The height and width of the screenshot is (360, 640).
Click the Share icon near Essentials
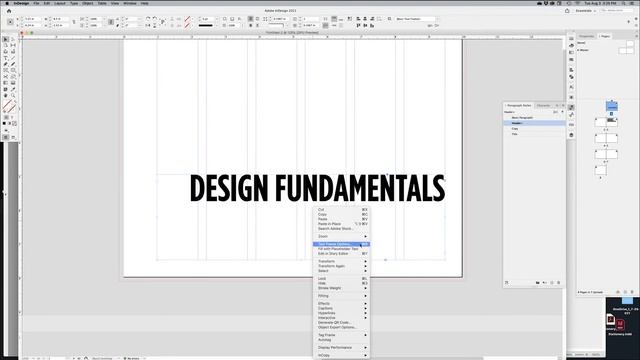567,11
